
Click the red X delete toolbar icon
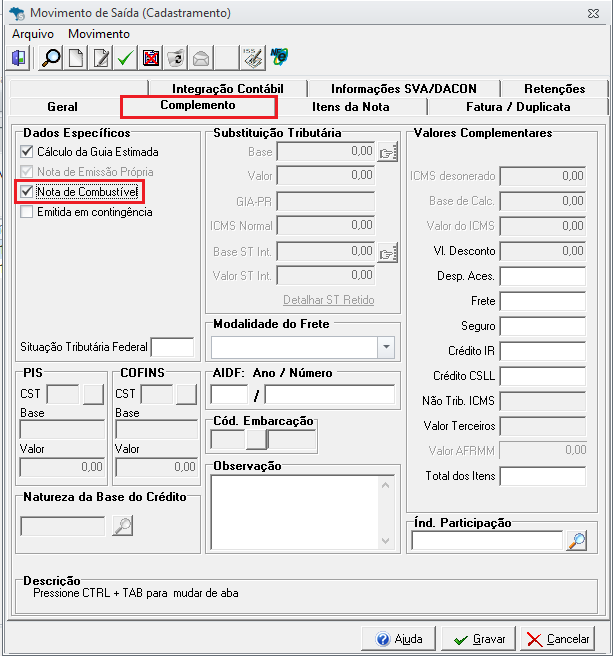pyautogui.click(x=151, y=58)
